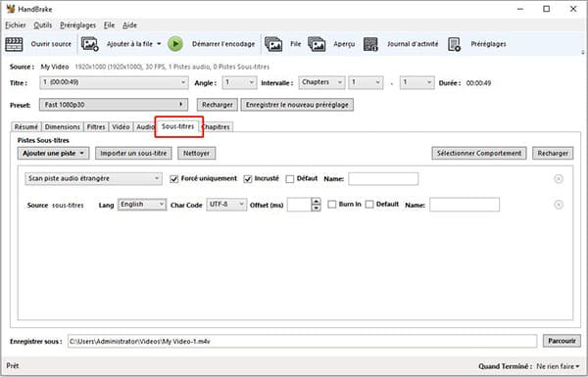
Task: Enable the Default checkbox in source row
Action: coord(369,205)
